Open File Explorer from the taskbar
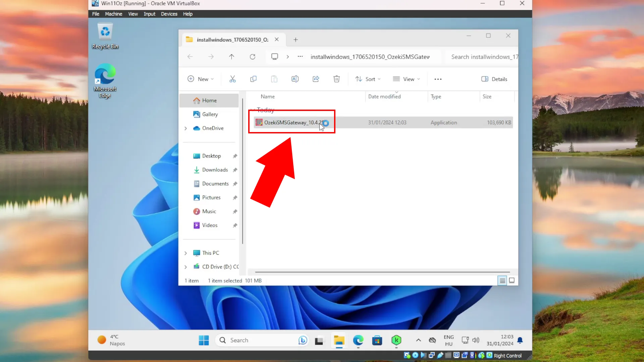The height and width of the screenshot is (362, 644). click(x=339, y=341)
